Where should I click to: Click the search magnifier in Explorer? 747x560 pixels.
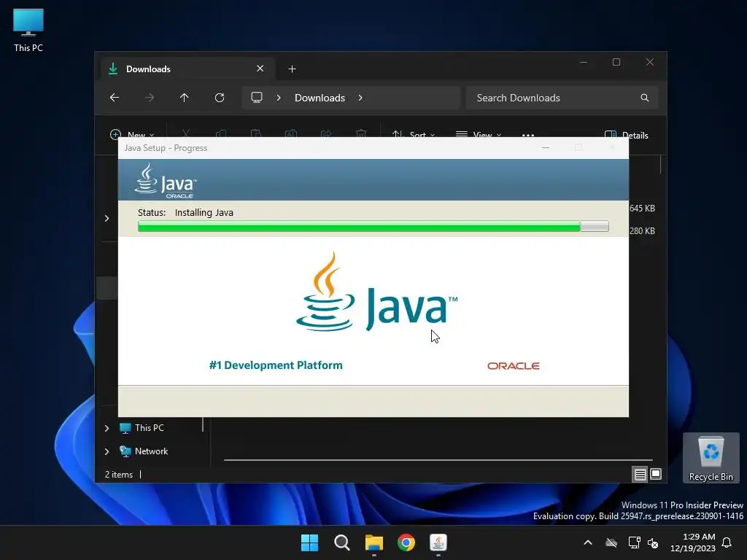pos(645,98)
